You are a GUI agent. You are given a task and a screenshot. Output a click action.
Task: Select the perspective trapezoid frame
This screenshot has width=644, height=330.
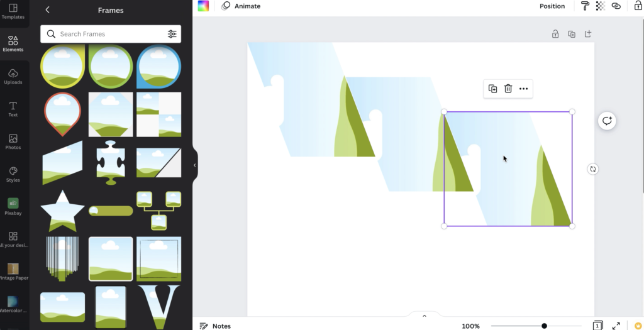pos(62,163)
